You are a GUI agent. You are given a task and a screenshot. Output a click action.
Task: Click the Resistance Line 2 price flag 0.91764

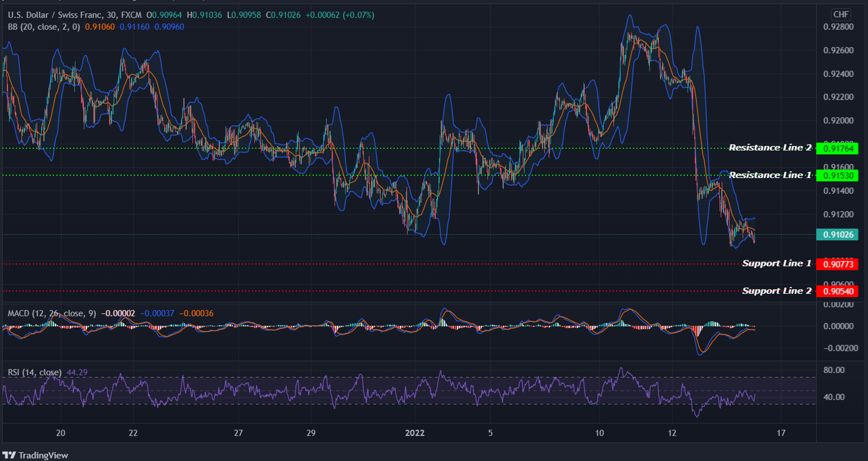[837, 147]
